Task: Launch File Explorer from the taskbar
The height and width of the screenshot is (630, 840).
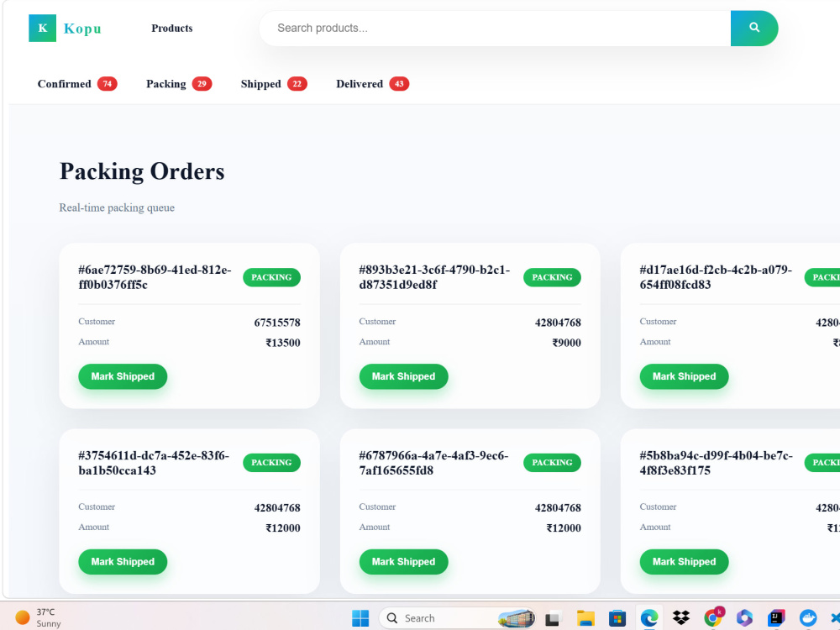Action: coord(585,618)
